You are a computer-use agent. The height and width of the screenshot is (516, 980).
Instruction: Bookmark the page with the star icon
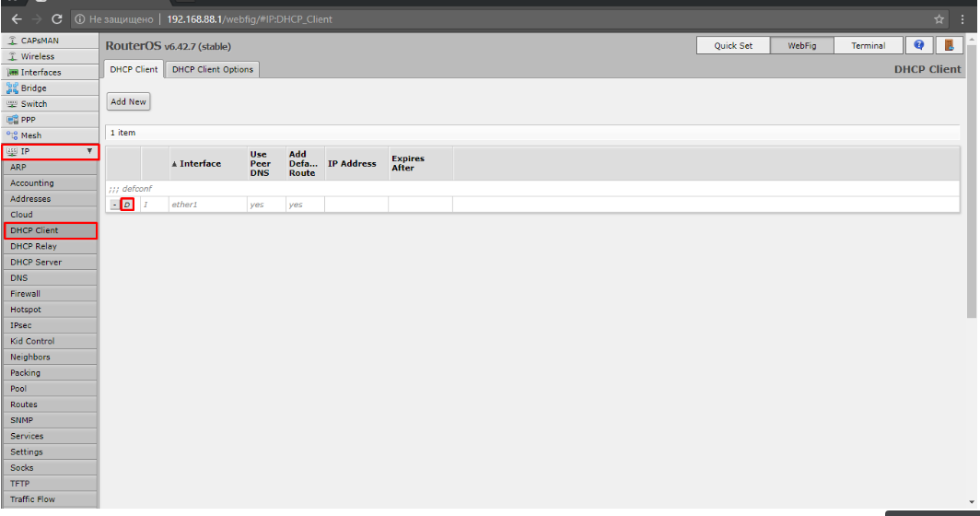(939, 19)
